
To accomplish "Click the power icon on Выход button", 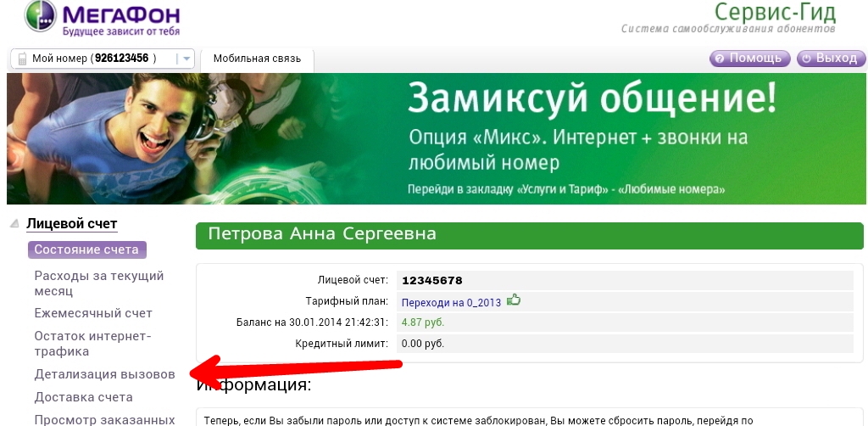I will click(806, 59).
